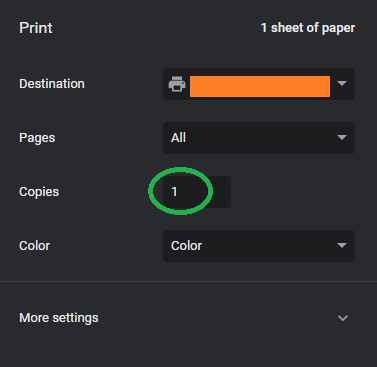Image resolution: width=377 pixels, height=367 pixels.
Task: Open the Destination dropdown arrow
Action: tap(342, 83)
